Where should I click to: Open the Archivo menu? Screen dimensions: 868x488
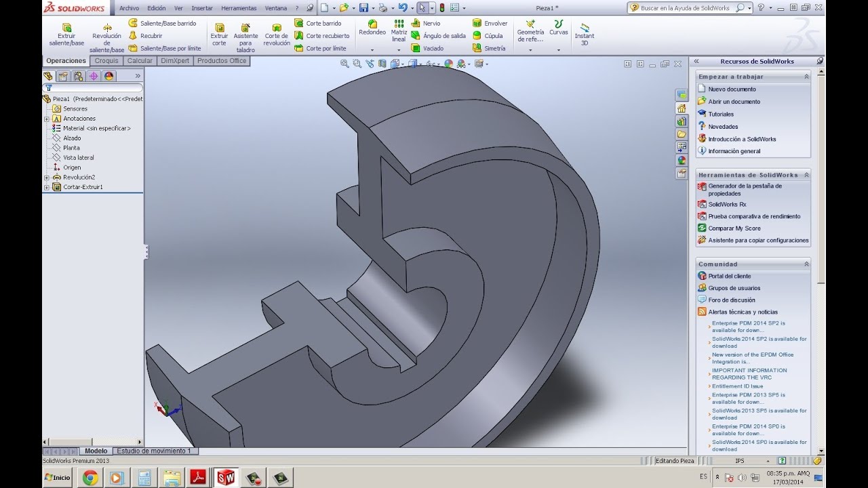129,8
